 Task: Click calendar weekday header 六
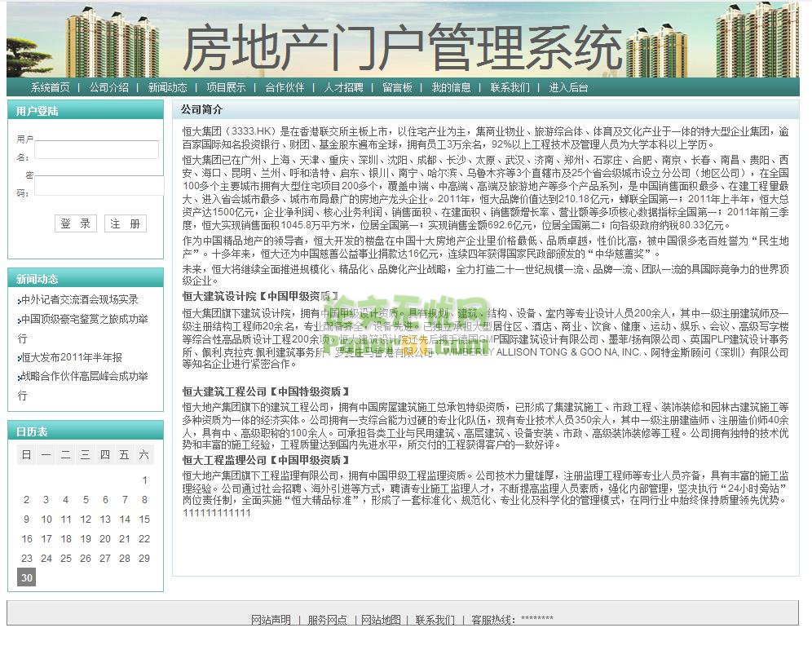(144, 455)
